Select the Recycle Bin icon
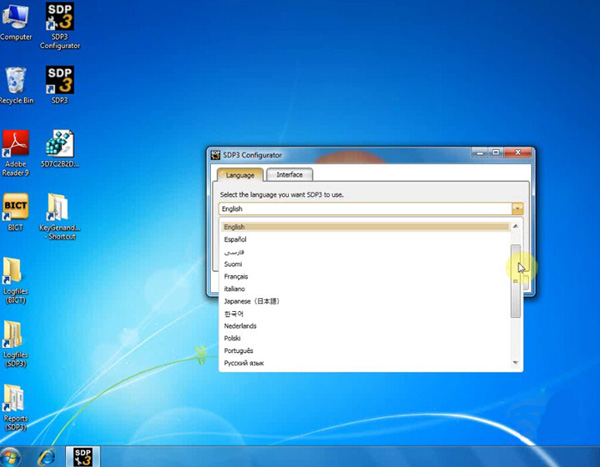This screenshot has width=600, height=467. pyautogui.click(x=16, y=85)
